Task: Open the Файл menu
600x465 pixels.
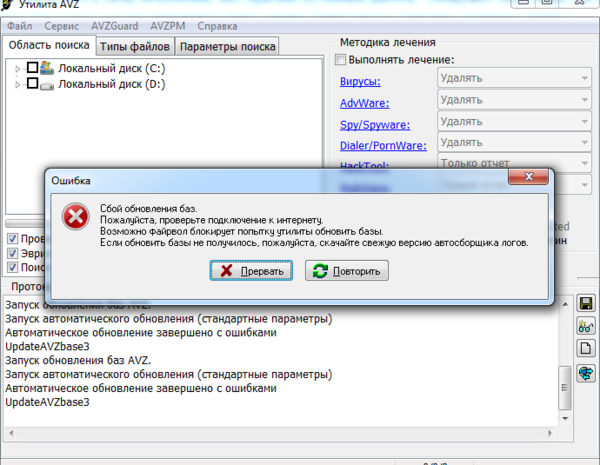Action: click(x=20, y=26)
